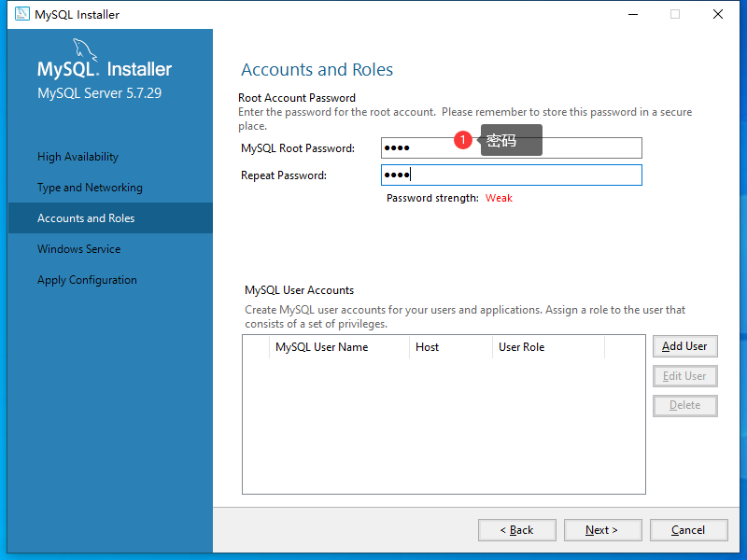Viewport: 747px width, 560px height.
Task: Click the MySQL User Accounts label
Action: pyautogui.click(x=299, y=290)
